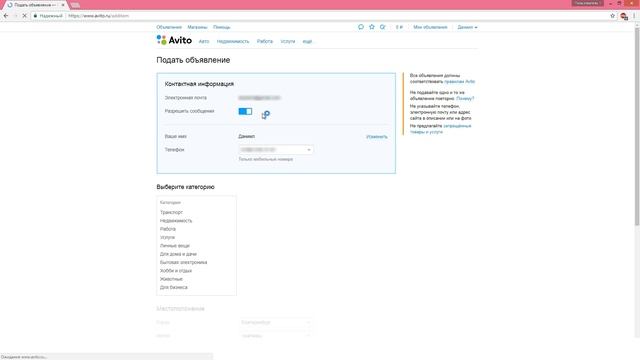Click the Почему? link
640x360 pixels.
click(x=465, y=99)
